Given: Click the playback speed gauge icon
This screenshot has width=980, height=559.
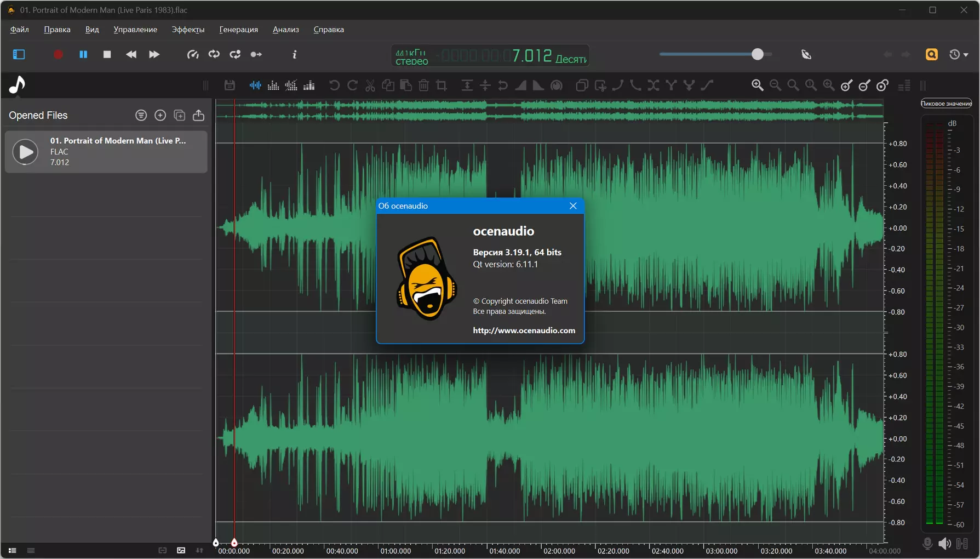Looking at the screenshot, I should (x=193, y=54).
